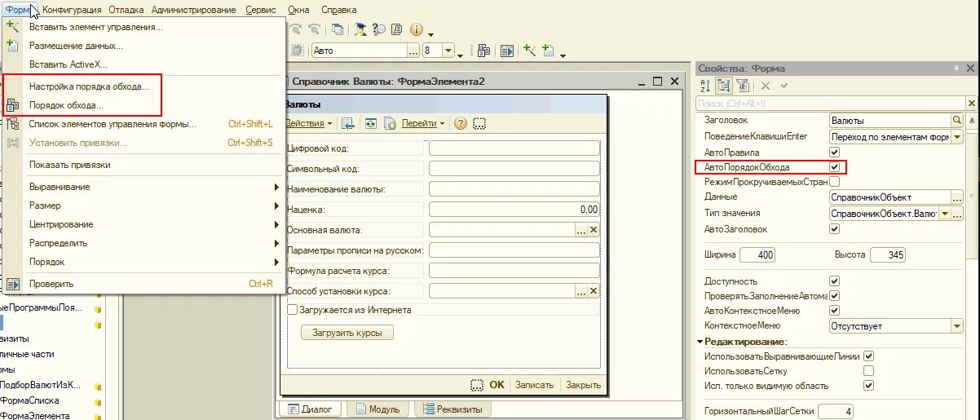Click the alphabetical sort icon in properties
This screenshot has height=420, width=980.
tap(705, 86)
